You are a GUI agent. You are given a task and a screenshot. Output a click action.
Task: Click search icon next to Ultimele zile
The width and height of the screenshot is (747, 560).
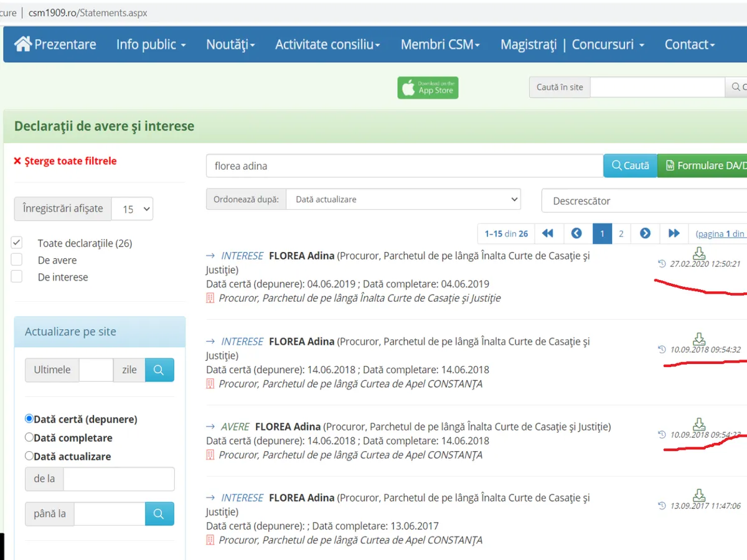point(159,370)
